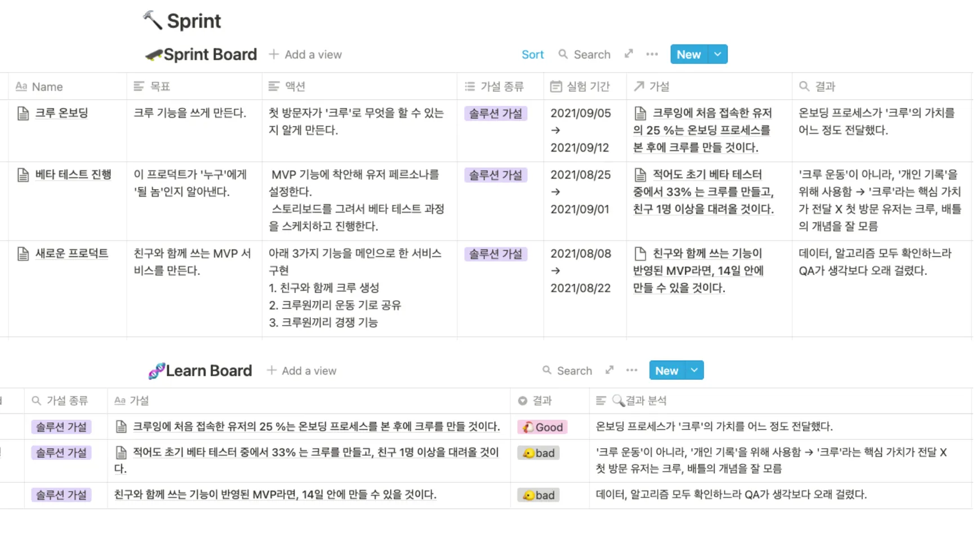The height and width of the screenshot is (552, 980).
Task: Open the 베타 테스트 진행 page
Action: click(x=73, y=175)
